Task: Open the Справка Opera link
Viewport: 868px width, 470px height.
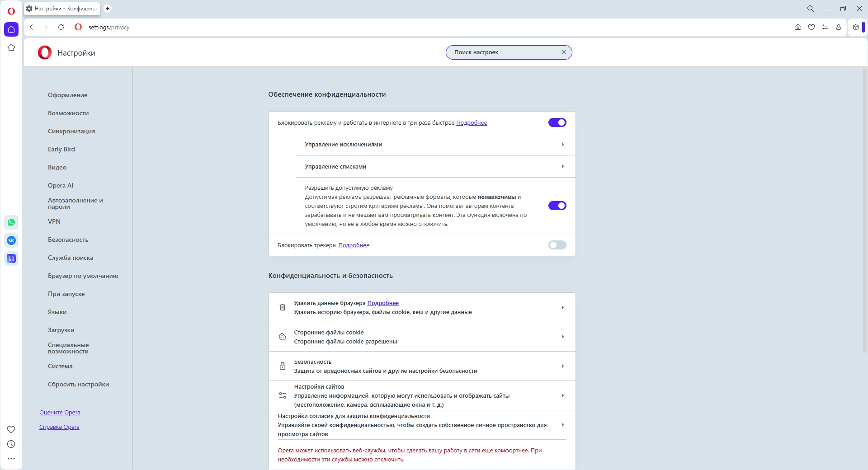Action: tap(59, 427)
